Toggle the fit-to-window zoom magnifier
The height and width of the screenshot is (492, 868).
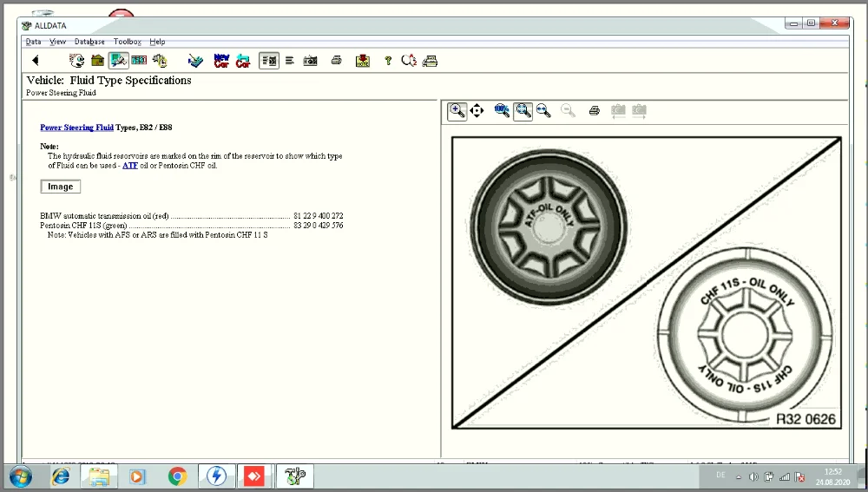[523, 111]
